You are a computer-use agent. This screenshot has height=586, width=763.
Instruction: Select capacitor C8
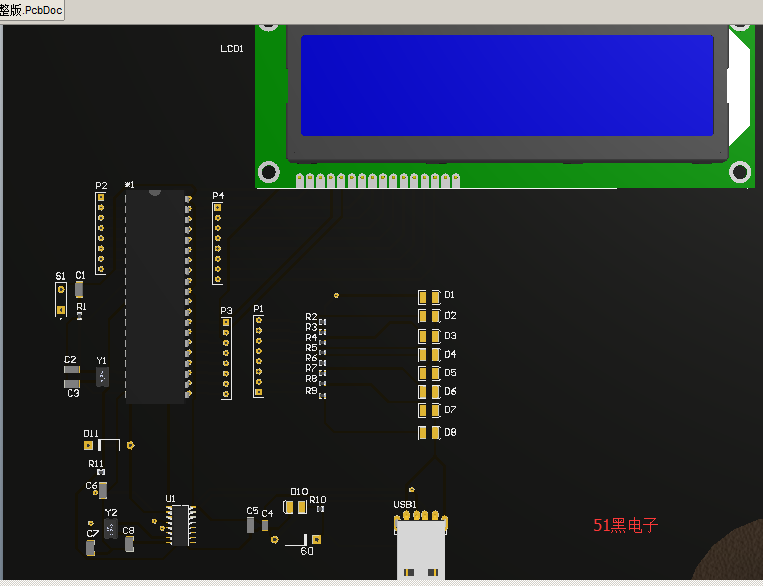129,544
